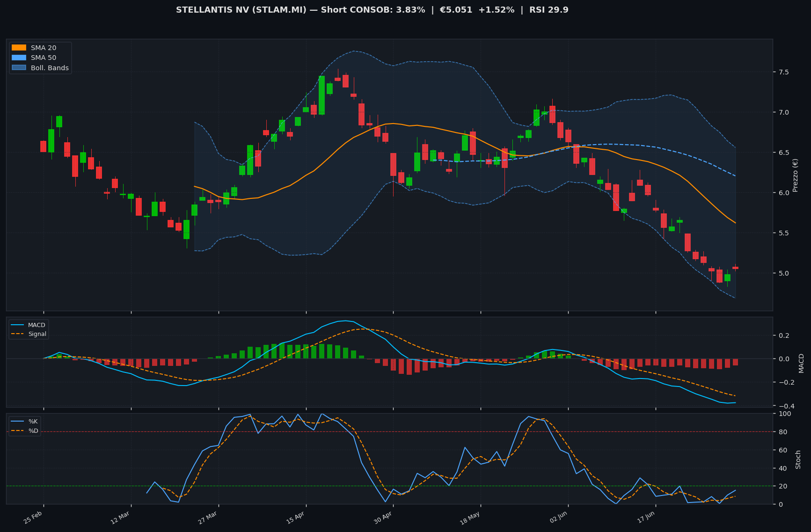Click the Signal legend entry
Image resolution: width=811 pixels, height=532 pixels.
(29, 334)
